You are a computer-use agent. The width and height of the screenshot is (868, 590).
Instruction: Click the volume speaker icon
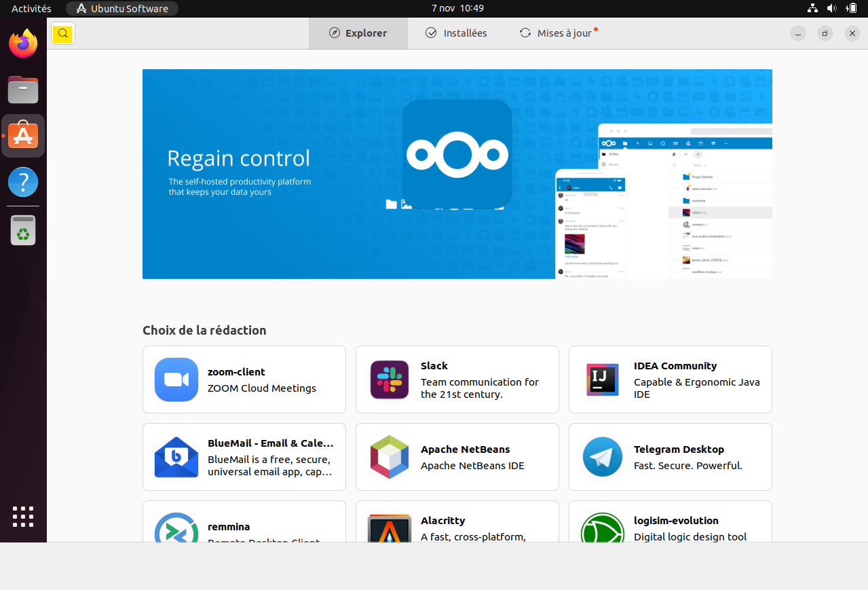pos(831,9)
